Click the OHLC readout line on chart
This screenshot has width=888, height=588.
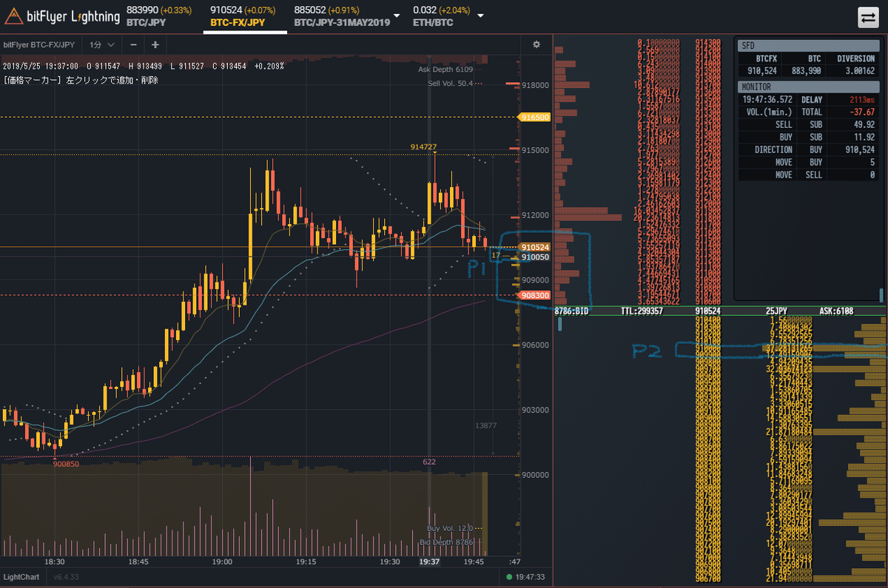(144, 66)
